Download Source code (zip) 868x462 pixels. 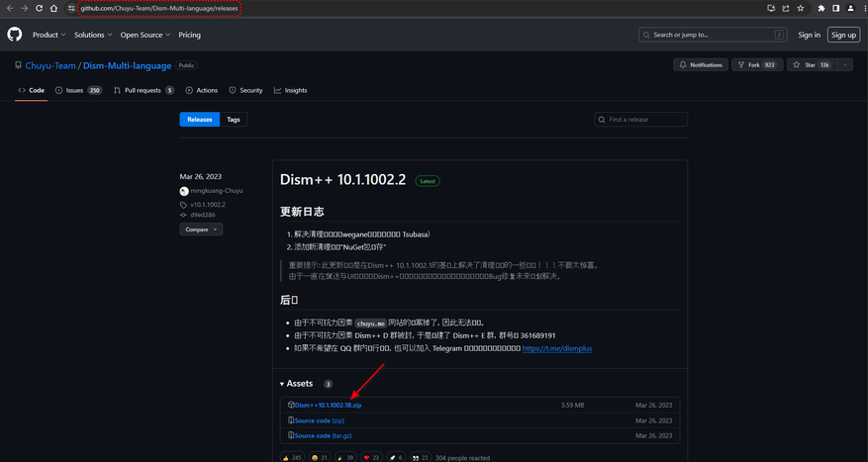pyautogui.click(x=320, y=420)
